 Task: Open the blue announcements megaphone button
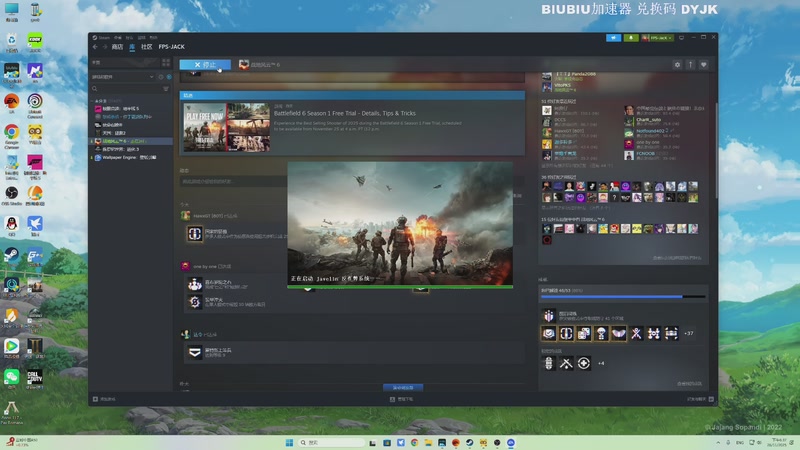click(x=613, y=38)
